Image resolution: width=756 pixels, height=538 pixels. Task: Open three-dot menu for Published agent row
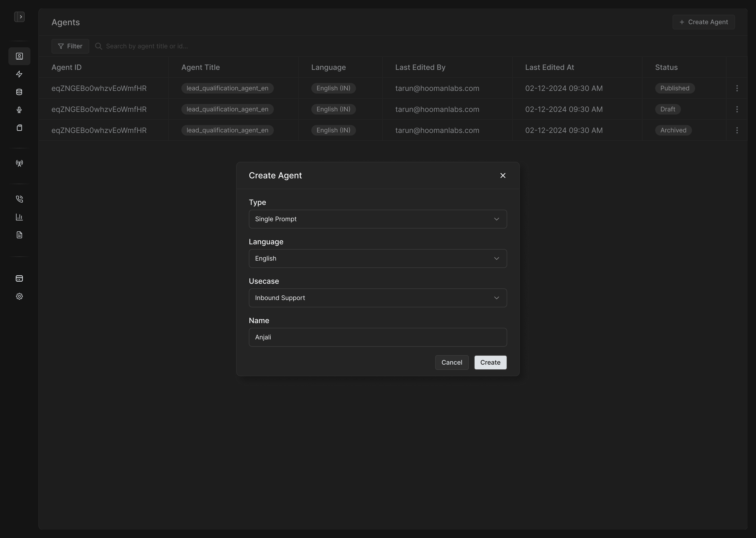click(737, 88)
